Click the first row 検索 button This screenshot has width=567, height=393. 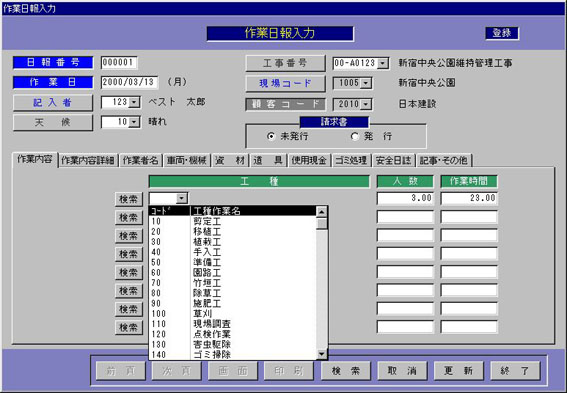(128, 199)
